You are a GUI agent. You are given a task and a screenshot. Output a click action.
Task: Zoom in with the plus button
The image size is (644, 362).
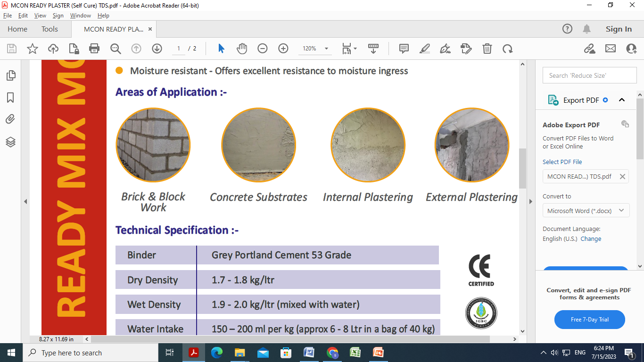click(x=283, y=49)
